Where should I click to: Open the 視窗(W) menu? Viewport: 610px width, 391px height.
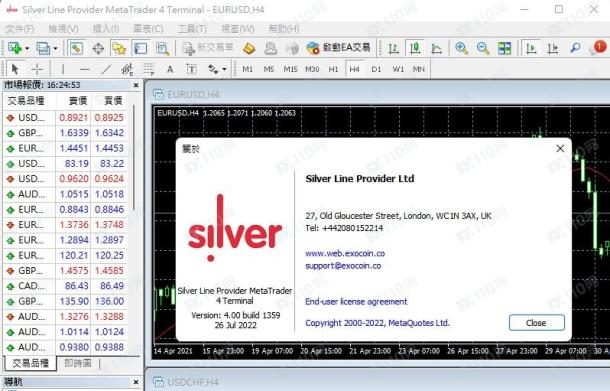pos(238,29)
